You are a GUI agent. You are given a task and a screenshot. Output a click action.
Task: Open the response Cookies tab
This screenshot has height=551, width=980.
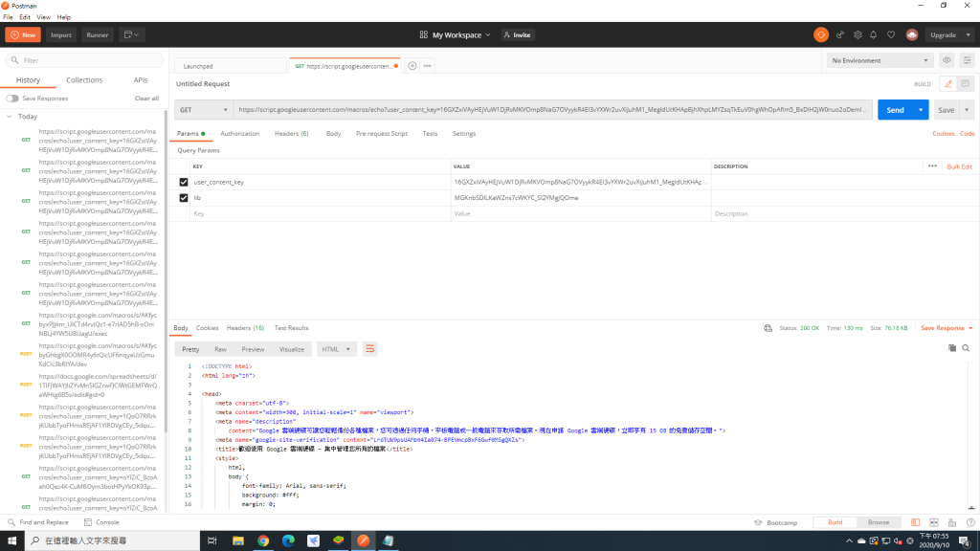coord(207,328)
